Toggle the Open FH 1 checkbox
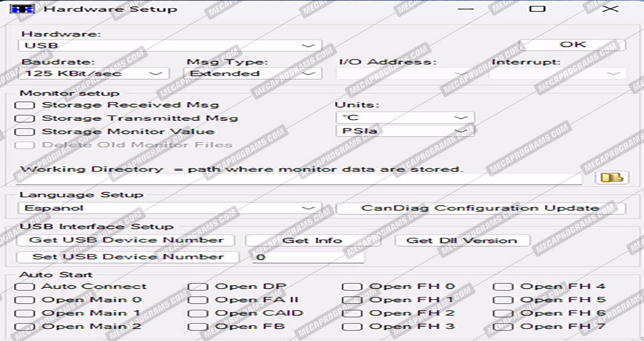Screen dimensions: 644x341 pyautogui.click(x=352, y=300)
